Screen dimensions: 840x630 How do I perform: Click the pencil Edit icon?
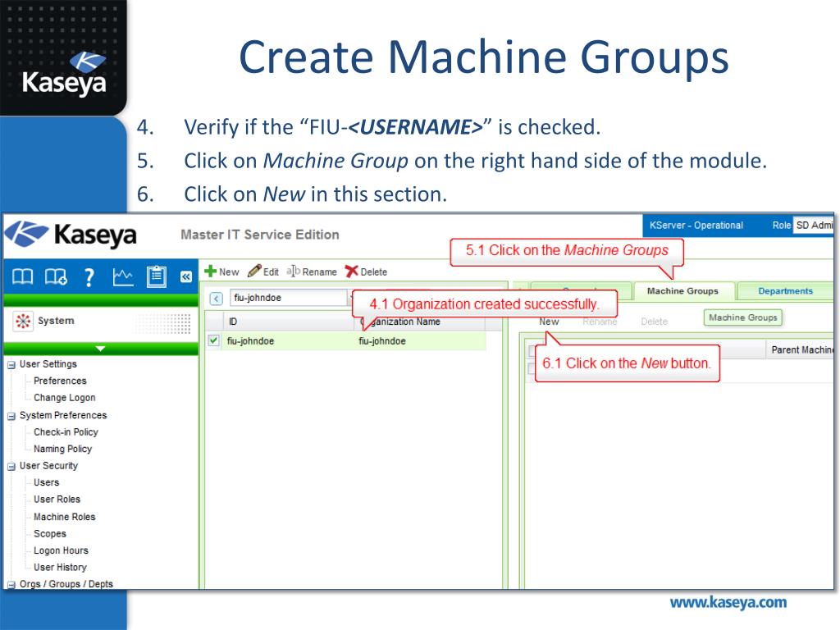pos(254,271)
